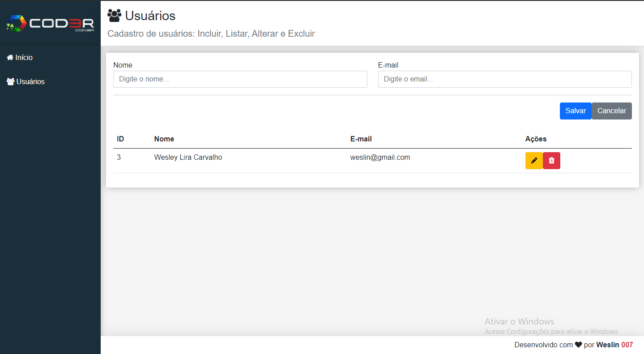
Task: Click the ID column header
Action: point(120,139)
